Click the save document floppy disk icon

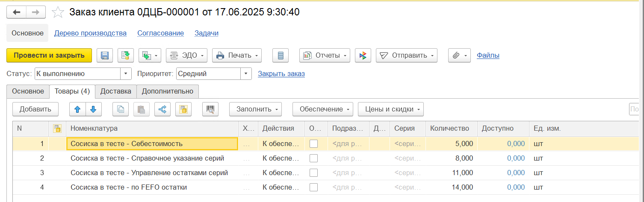pyautogui.click(x=105, y=56)
